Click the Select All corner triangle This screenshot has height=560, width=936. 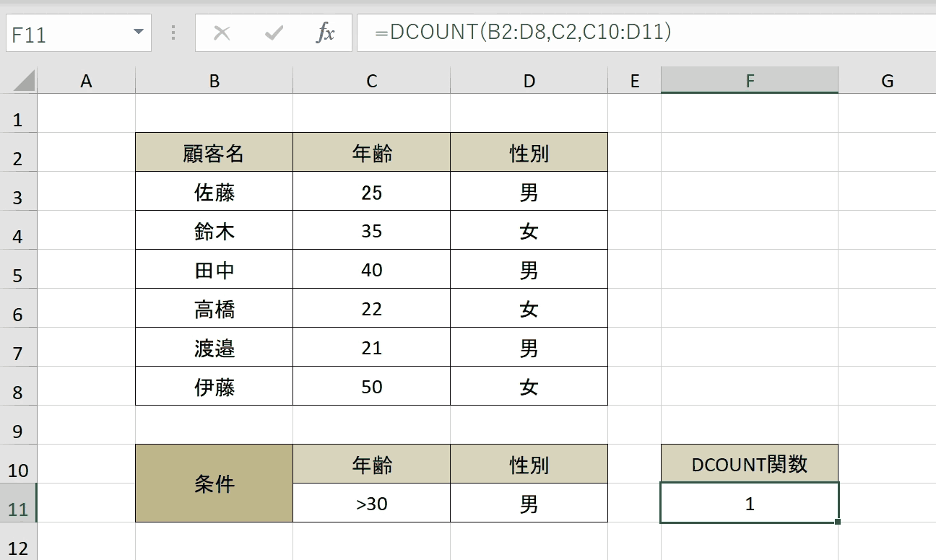(x=24, y=81)
